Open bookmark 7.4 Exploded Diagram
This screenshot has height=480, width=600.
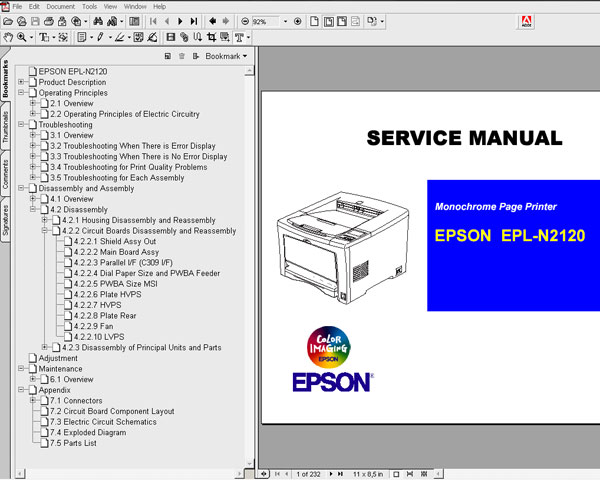click(x=88, y=432)
